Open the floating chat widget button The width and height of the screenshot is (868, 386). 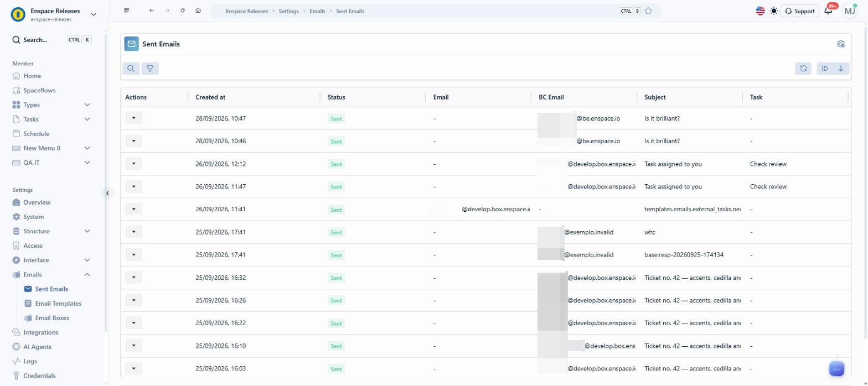[x=836, y=369]
